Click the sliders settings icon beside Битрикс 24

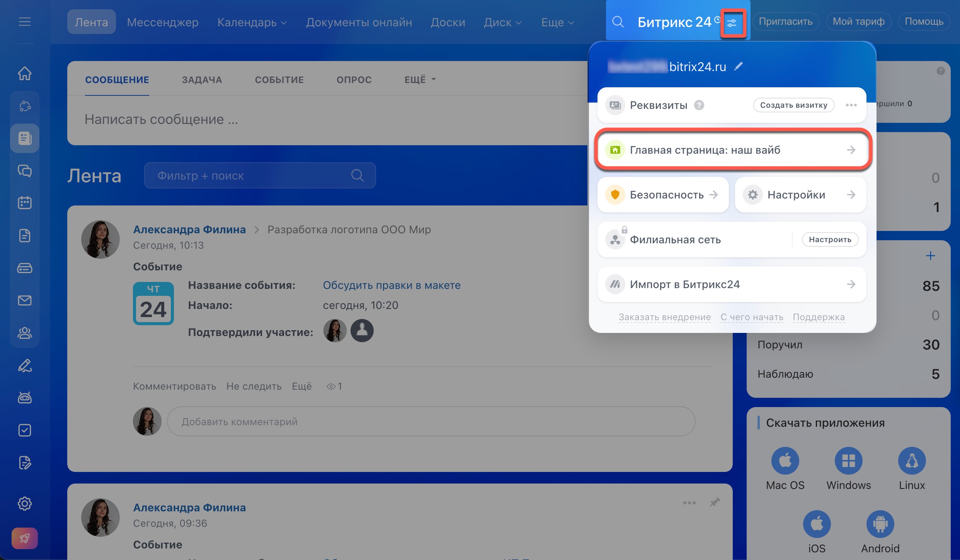[x=732, y=23]
